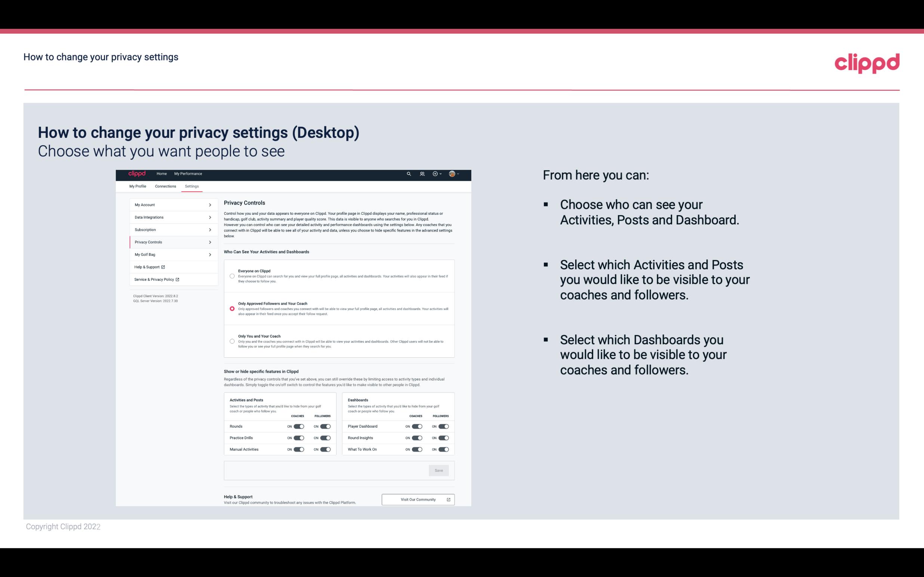Image resolution: width=924 pixels, height=577 pixels.
Task: Click the My Profile tab
Action: pyautogui.click(x=137, y=186)
